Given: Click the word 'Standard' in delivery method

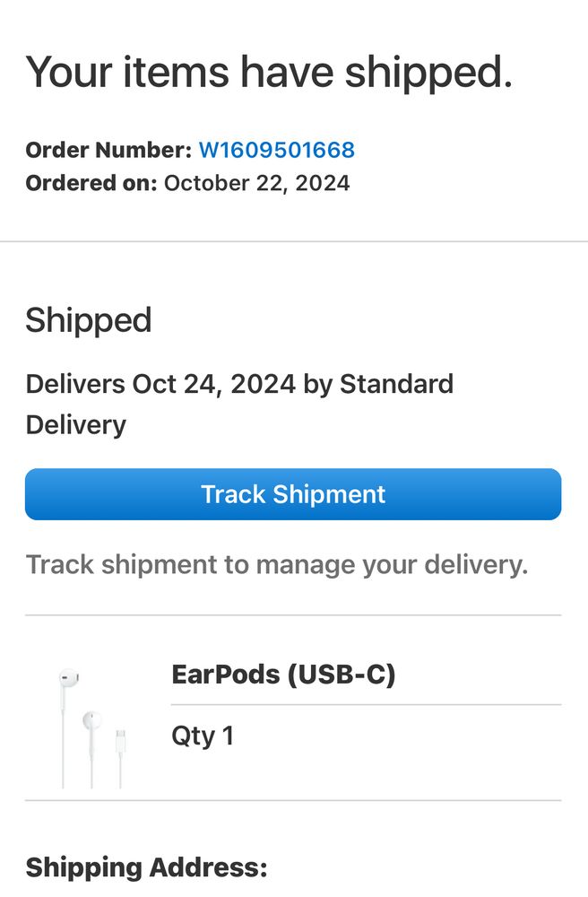Looking at the screenshot, I should coord(396,384).
